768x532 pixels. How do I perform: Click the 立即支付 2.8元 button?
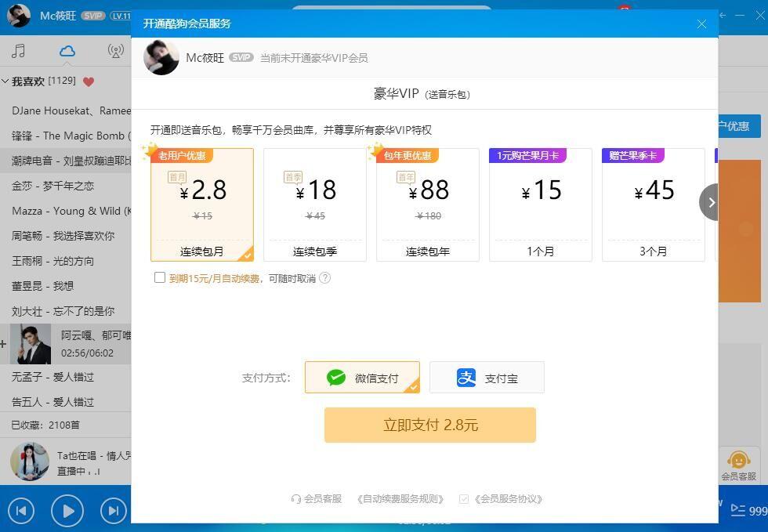(430, 425)
